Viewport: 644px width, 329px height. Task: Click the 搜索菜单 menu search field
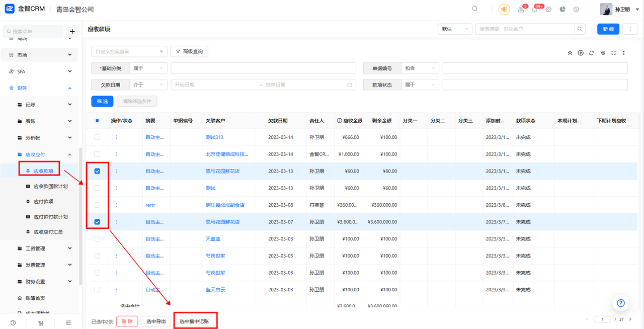point(34,31)
